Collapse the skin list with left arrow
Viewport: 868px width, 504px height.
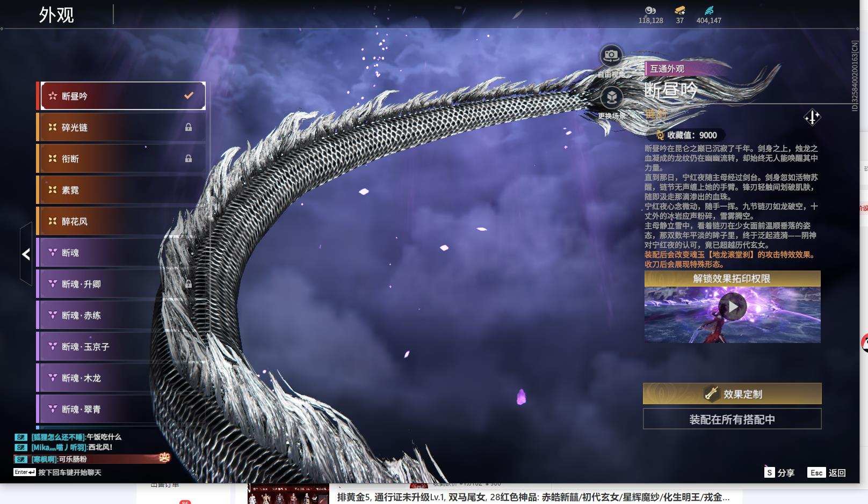tap(26, 254)
